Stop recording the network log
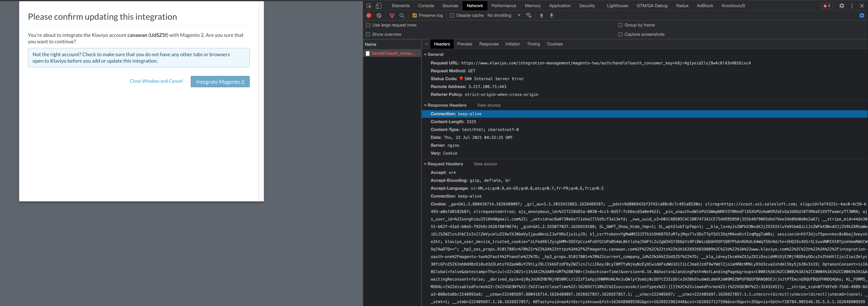 (x=369, y=15)
